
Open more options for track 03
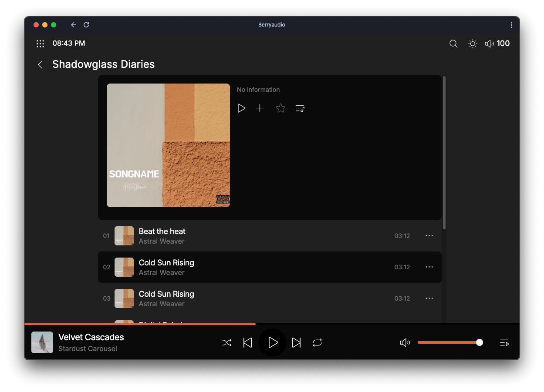[x=429, y=298]
